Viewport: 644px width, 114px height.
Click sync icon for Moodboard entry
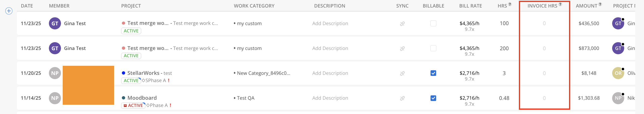(x=402, y=98)
